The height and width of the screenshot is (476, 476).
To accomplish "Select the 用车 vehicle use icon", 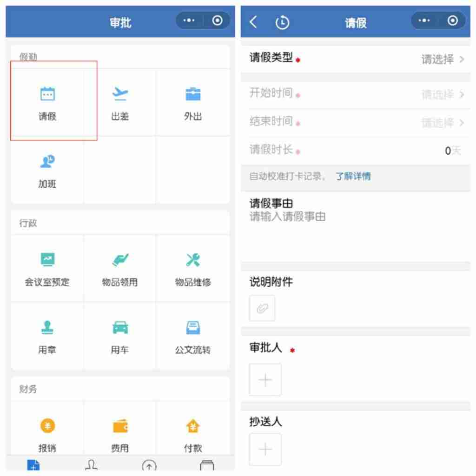I will tap(120, 337).
